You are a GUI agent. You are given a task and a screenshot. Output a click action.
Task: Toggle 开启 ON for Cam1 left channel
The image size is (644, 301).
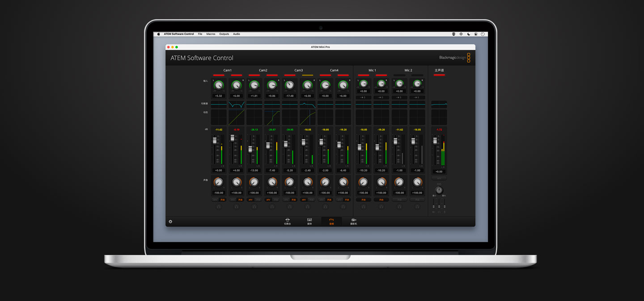pyautogui.click(x=222, y=200)
